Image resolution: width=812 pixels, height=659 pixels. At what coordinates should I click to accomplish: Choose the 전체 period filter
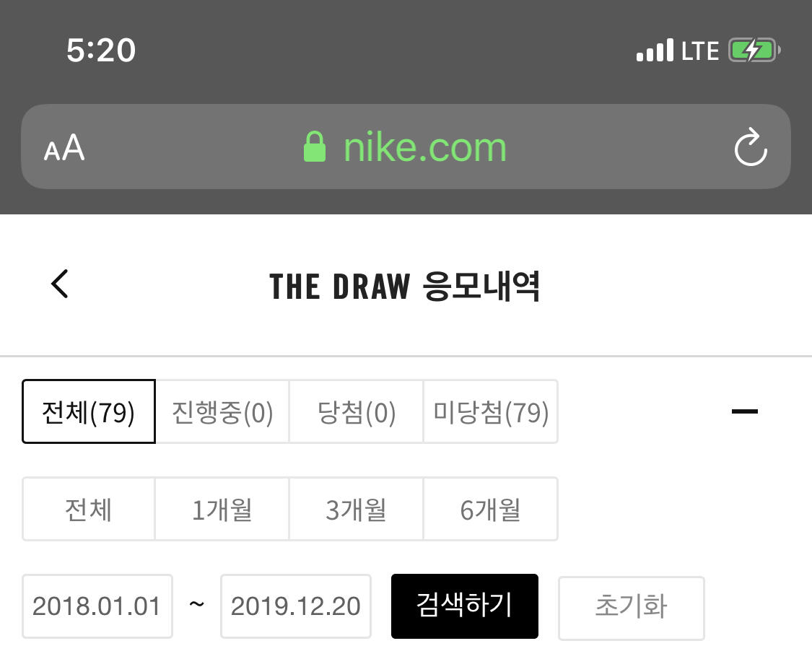click(89, 510)
